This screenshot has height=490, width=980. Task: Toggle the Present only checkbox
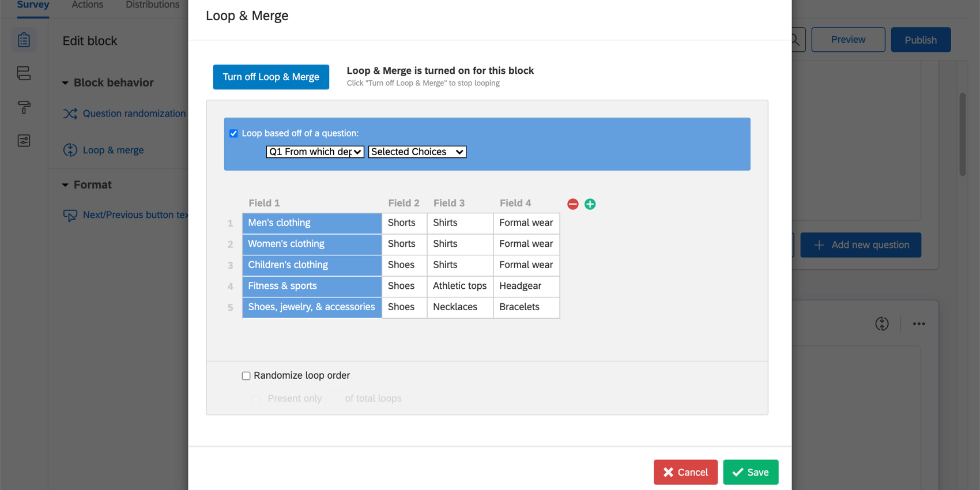(x=257, y=399)
